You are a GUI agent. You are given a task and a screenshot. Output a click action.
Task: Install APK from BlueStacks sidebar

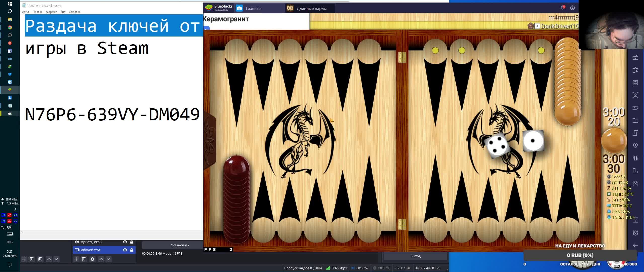pyautogui.click(x=635, y=83)
